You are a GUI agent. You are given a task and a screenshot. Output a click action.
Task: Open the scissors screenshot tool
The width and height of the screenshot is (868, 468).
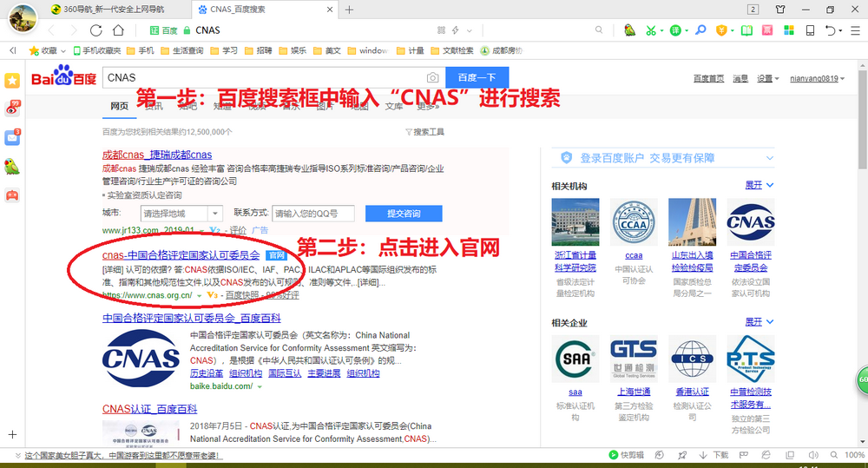point(651,30)
